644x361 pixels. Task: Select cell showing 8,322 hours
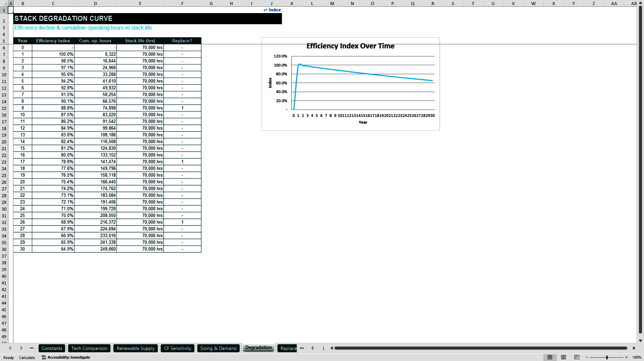pyautogui.click(x=95, y=54)
